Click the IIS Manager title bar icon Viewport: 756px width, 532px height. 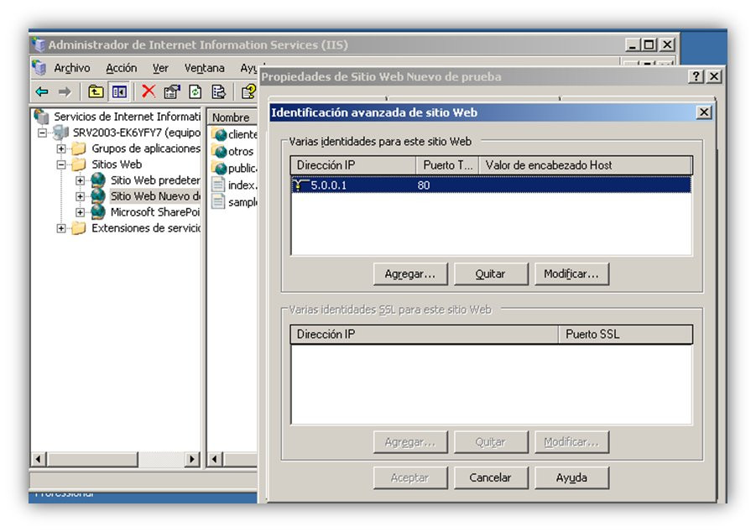(x=39, y=44)
